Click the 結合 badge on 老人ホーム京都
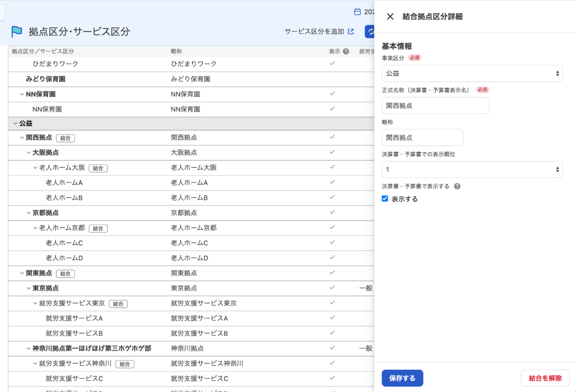576x392 pixels. [x=98, y=228]
